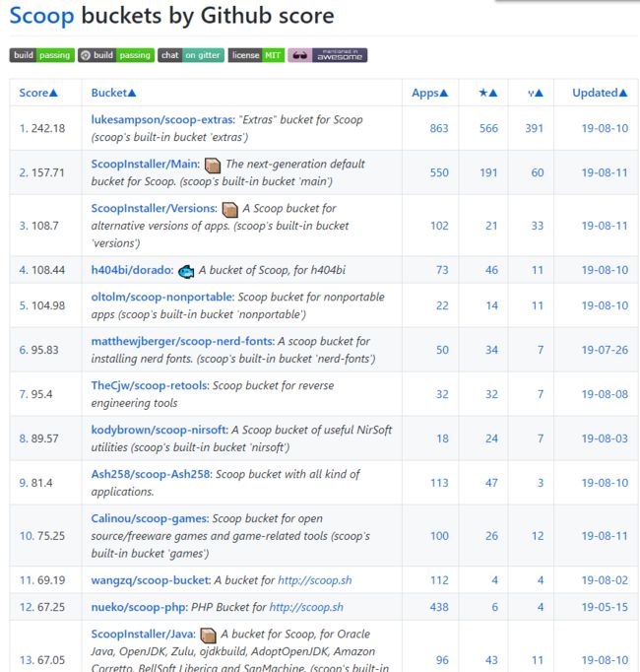Click the 191 stars value for ScoopInstaller/Main
This screenshot has height=672, width=640.
click(488, 172)
